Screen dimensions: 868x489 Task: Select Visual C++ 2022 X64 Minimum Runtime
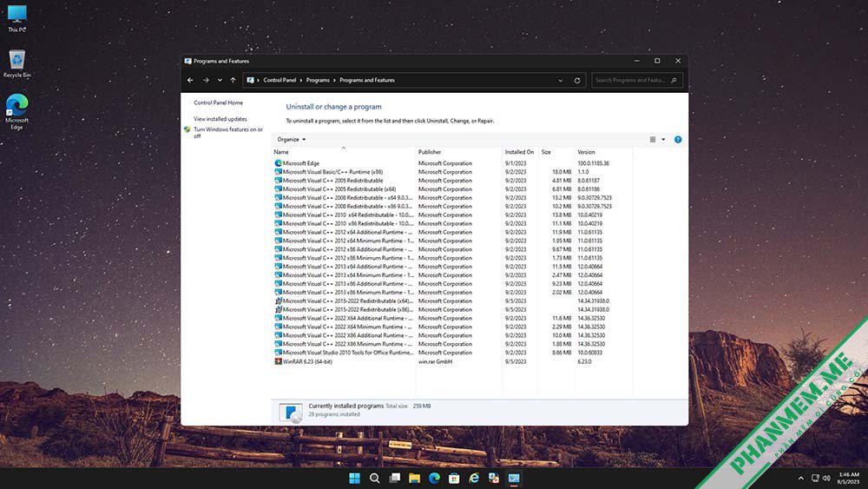453,327
